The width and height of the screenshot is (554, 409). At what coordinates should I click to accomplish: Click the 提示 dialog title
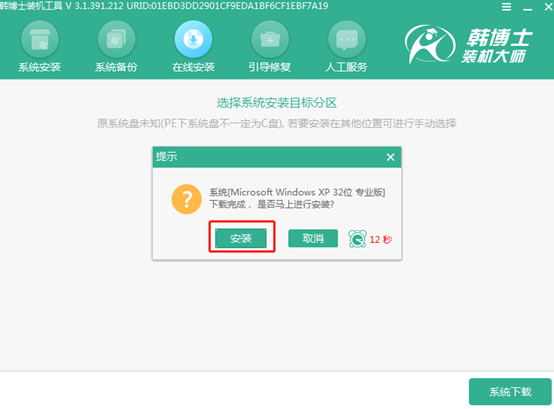point(166,156)
